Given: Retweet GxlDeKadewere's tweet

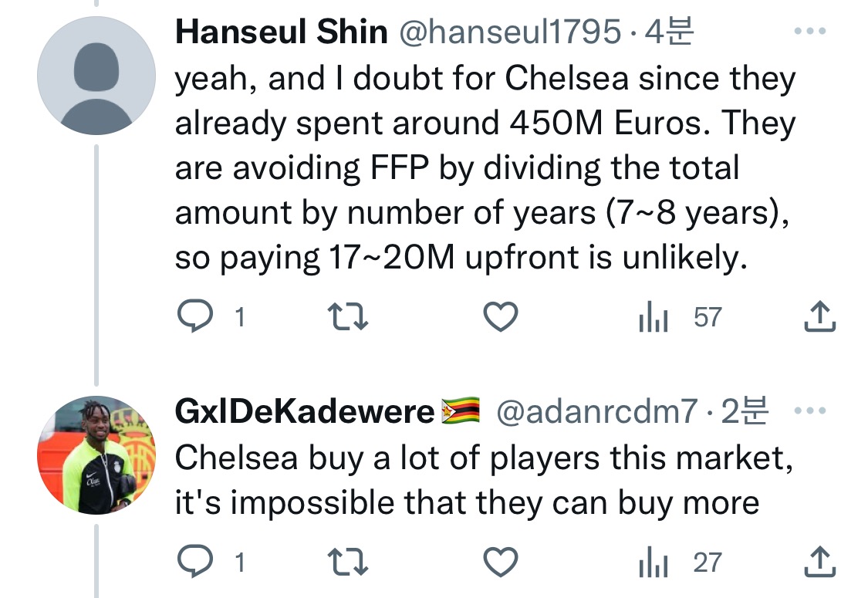Looking at the screenshot, I should tap(348, 563).
